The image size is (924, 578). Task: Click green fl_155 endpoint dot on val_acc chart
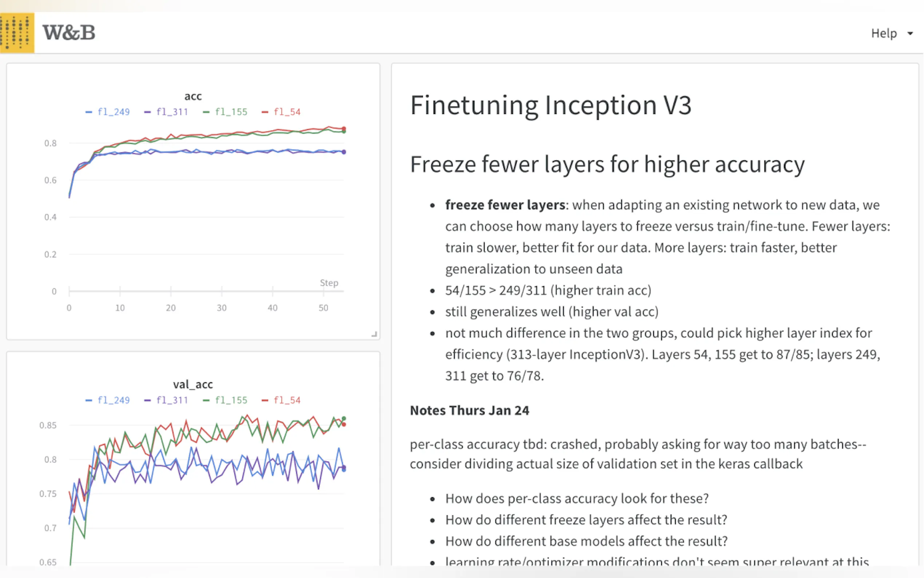click(x=344, y=419)
